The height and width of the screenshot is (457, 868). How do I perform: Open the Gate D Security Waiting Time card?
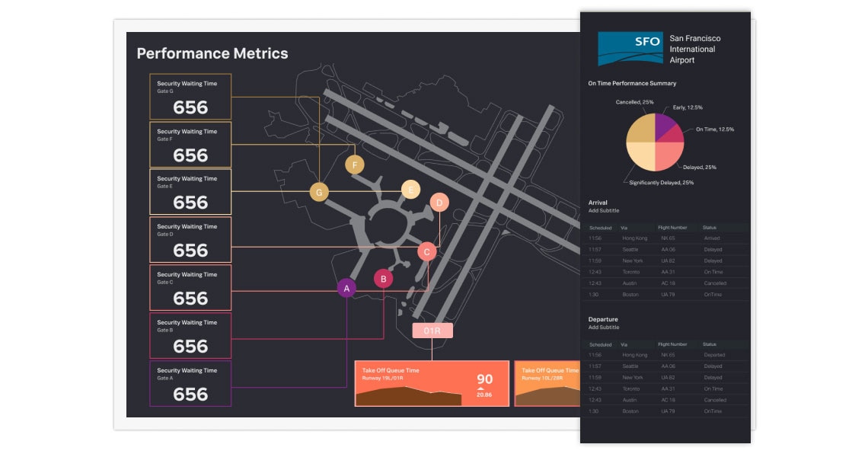coord(190,239)
